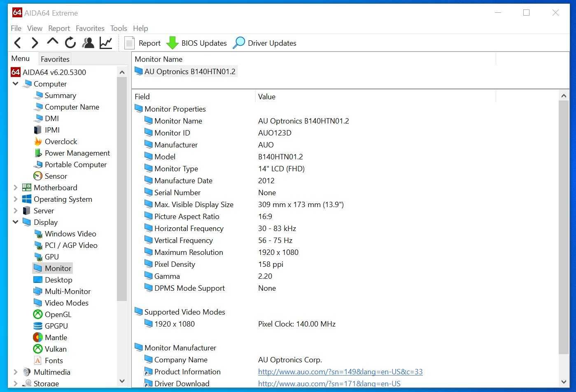
Task: Click the Report document icon
Action: click(x=129, y=43)
